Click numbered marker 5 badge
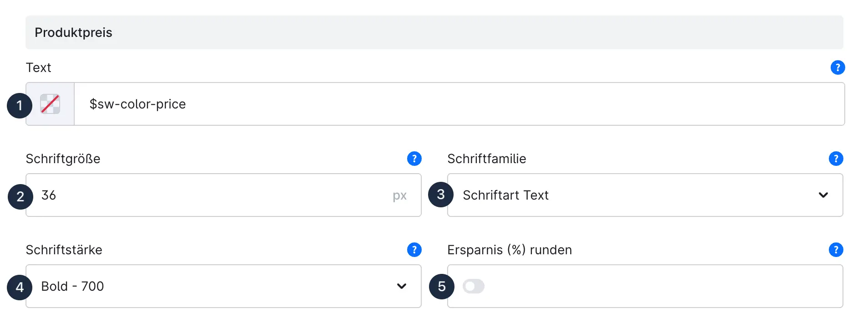Screen dimensions: 868x329 click(x=442, y=286)
